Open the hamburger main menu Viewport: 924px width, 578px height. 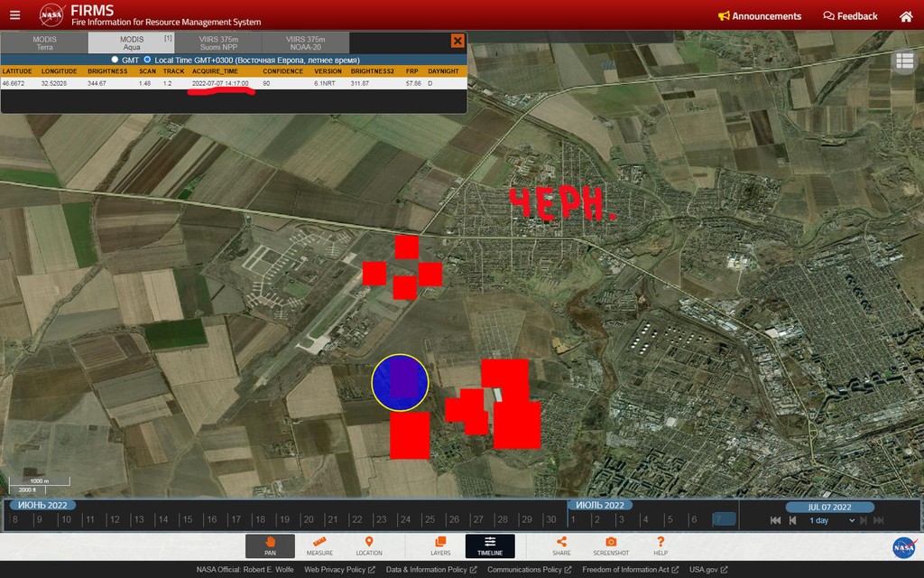pos(14,15)
